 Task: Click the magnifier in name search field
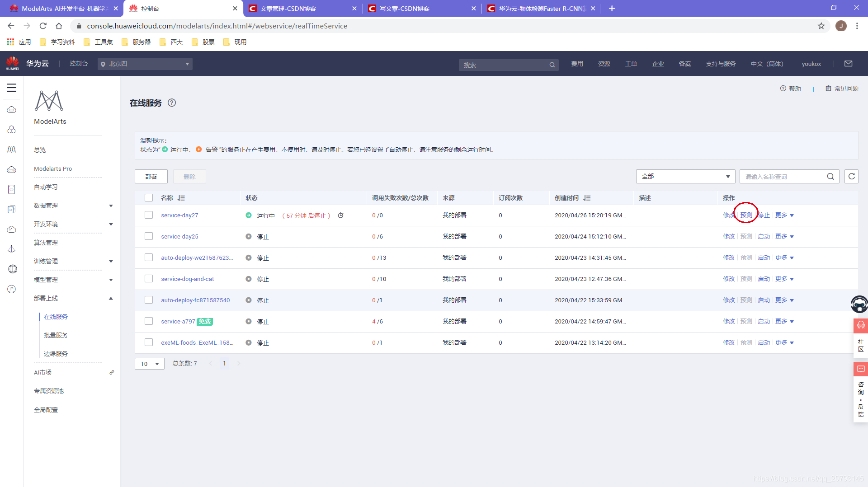(x=830, y=177)
